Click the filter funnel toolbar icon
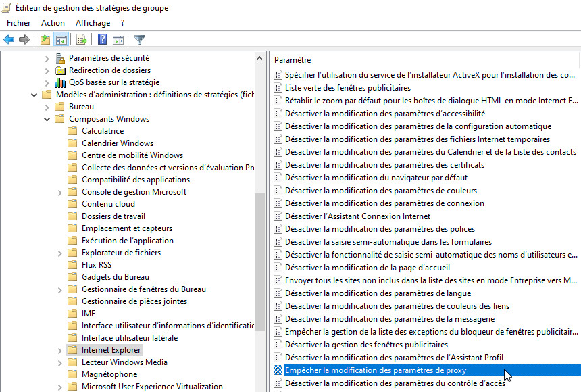This screenshot has width=581, height=392. pos(139,39)
